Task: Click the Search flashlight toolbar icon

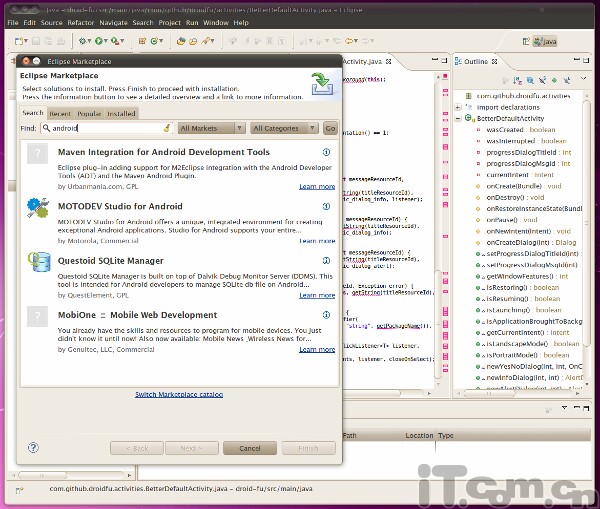Action: 206,41
